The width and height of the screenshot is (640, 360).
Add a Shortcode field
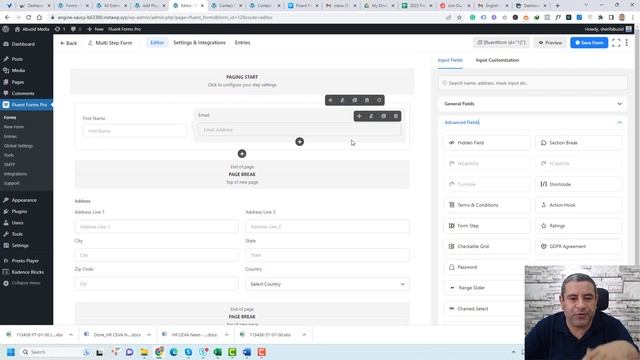(x=578, y=184)
